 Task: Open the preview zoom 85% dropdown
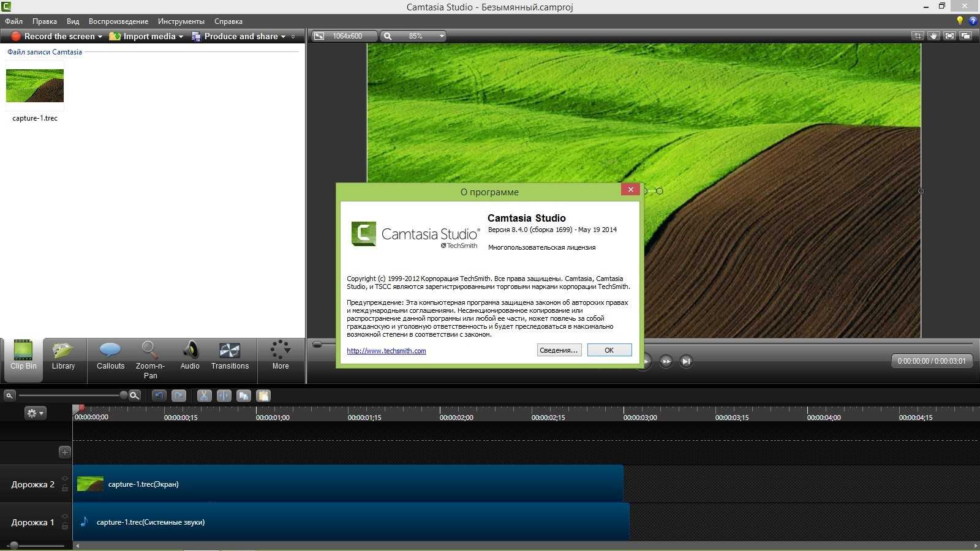tap(442, 36)
